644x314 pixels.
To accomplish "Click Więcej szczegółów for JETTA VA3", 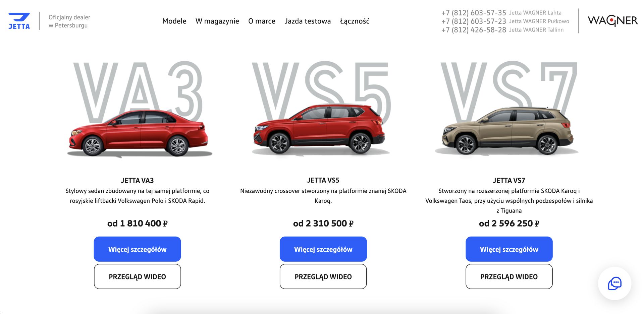I will point(137,249).
